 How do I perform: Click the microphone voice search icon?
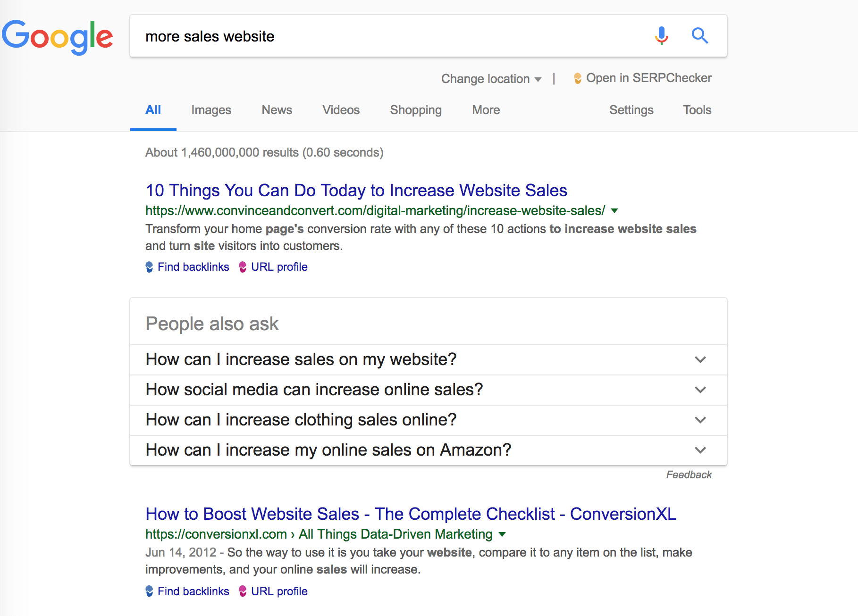point(662,36)
